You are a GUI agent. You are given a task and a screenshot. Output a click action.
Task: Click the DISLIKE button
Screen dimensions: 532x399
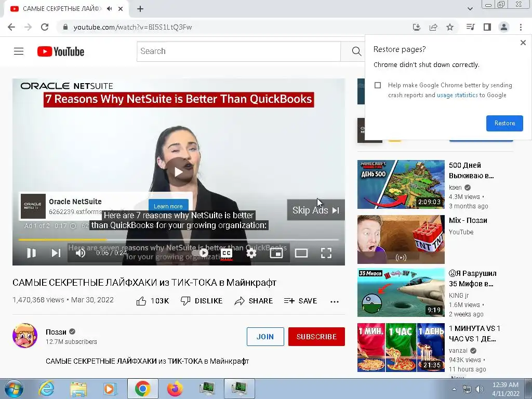(202, 301)
